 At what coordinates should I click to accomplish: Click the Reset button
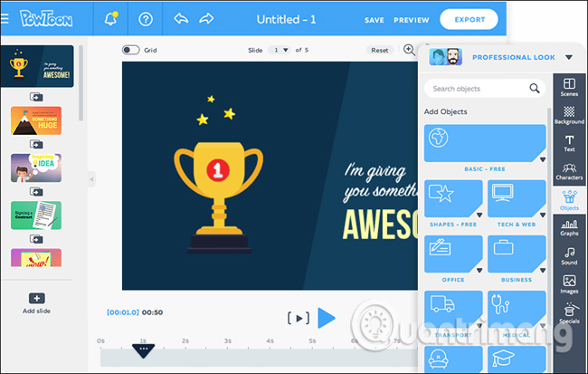[x=380, y=50]
